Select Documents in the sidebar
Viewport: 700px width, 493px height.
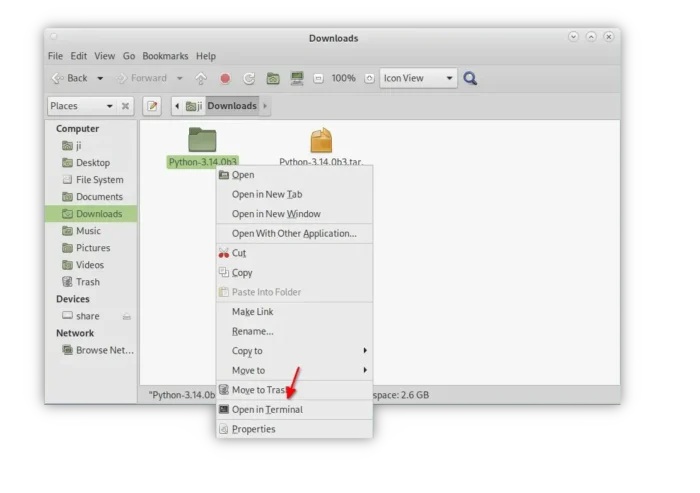(x=91, y=196)
